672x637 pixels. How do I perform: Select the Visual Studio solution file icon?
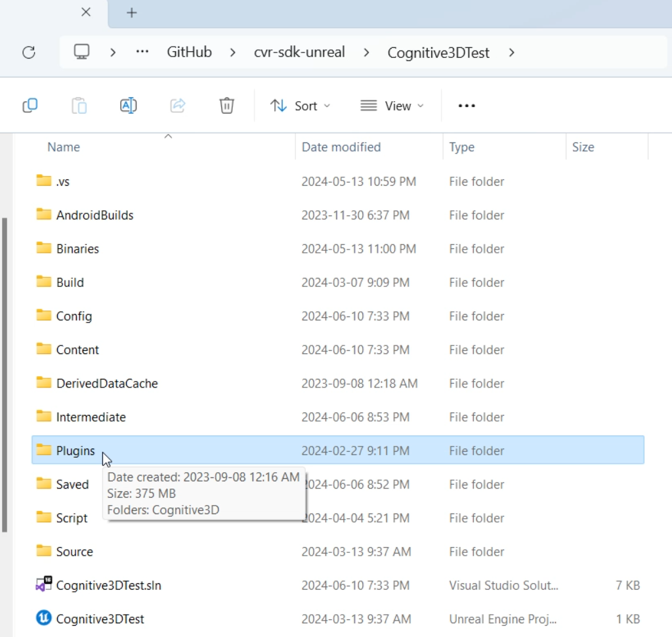[x=44, y=584]
